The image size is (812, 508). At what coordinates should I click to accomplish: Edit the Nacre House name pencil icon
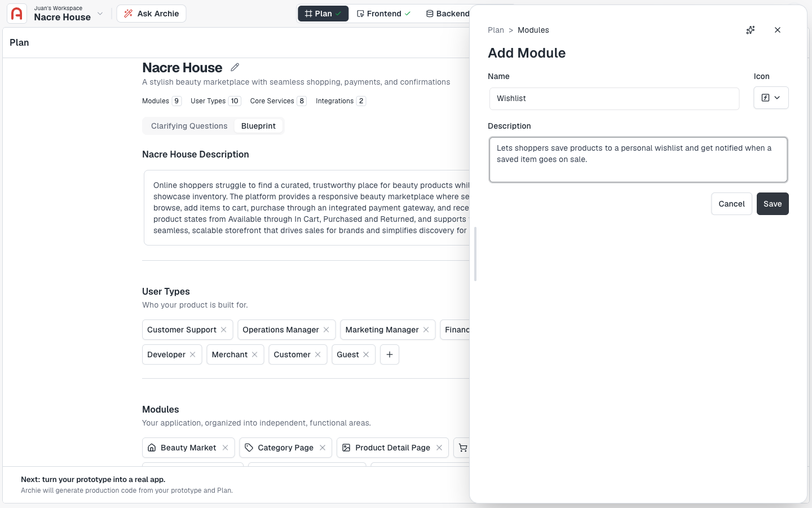[235, 67]
